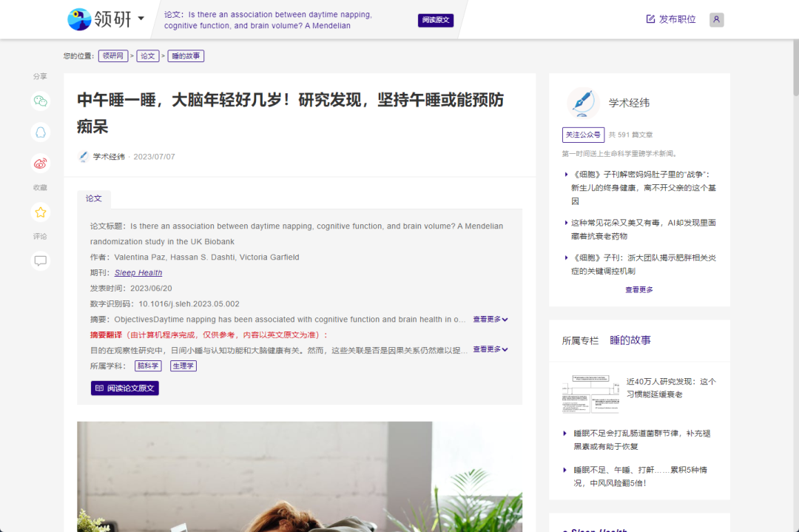Click the article headline 中午睡一睡

click(x=291, y=113)
